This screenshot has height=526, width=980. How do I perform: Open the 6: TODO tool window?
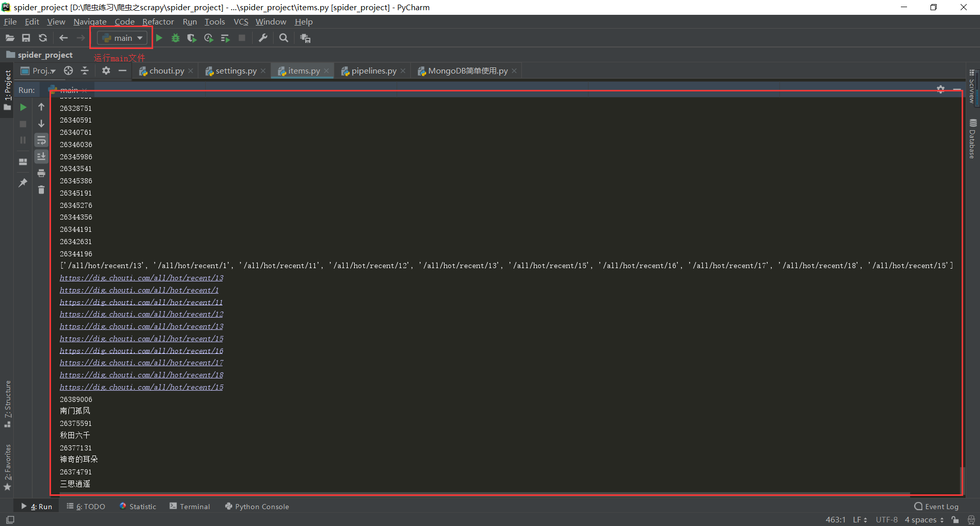coord(86,506)
